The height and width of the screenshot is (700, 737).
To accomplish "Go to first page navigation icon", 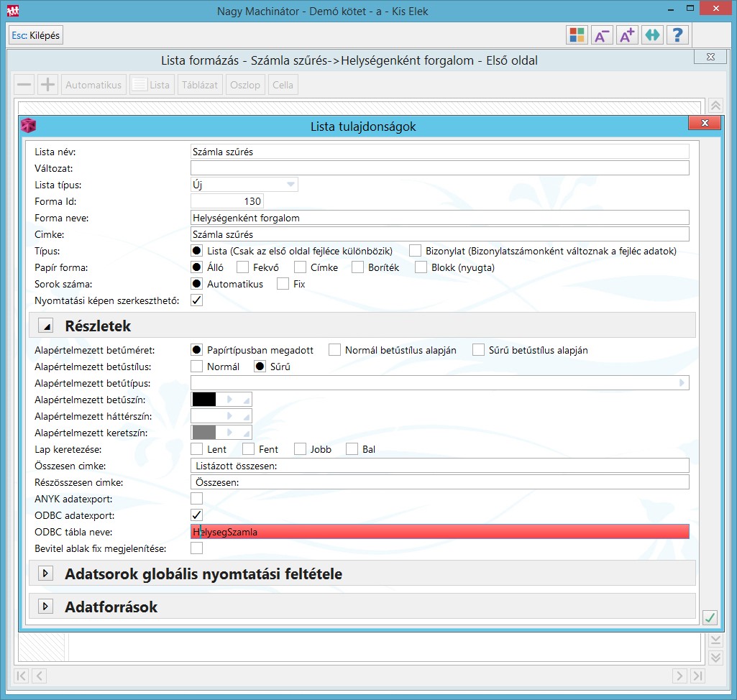I will (21, 676).
